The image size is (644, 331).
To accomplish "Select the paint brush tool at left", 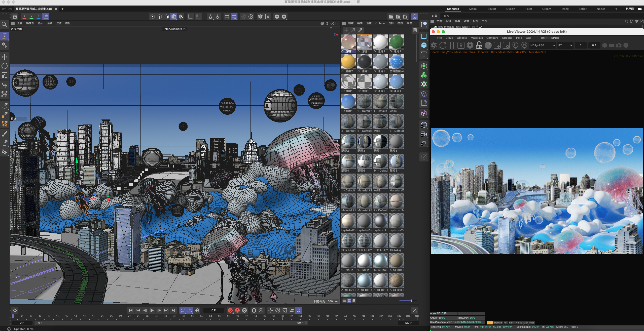I will [x=5, y=134].
